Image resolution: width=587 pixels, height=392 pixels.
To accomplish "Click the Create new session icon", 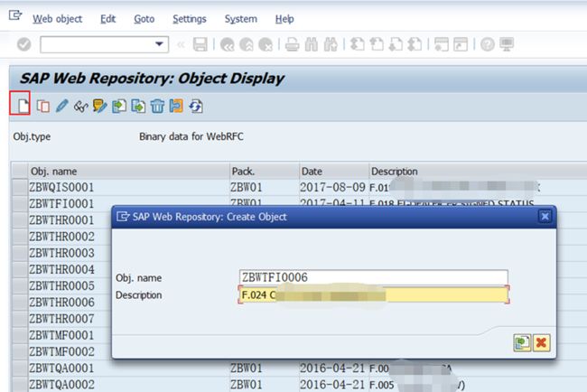I will click(442, 44).
